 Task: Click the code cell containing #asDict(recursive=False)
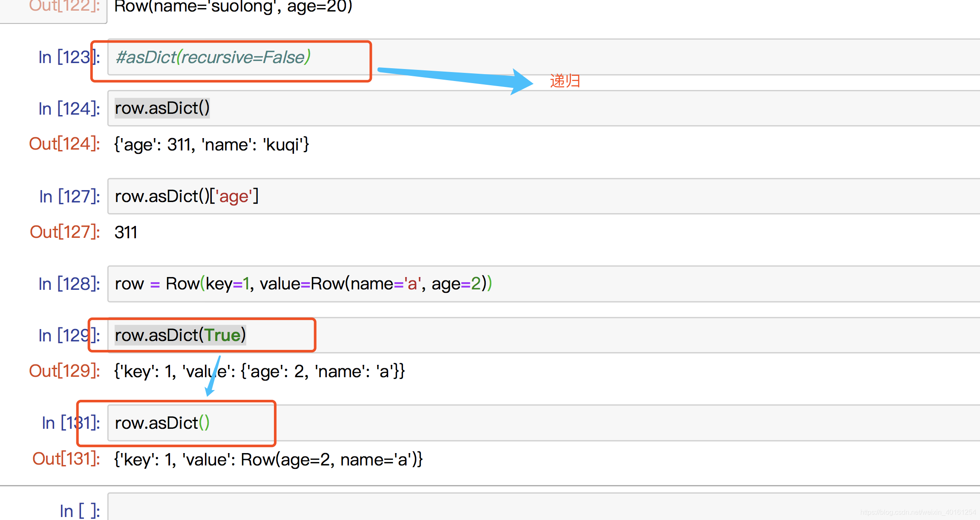click(544, 57)
